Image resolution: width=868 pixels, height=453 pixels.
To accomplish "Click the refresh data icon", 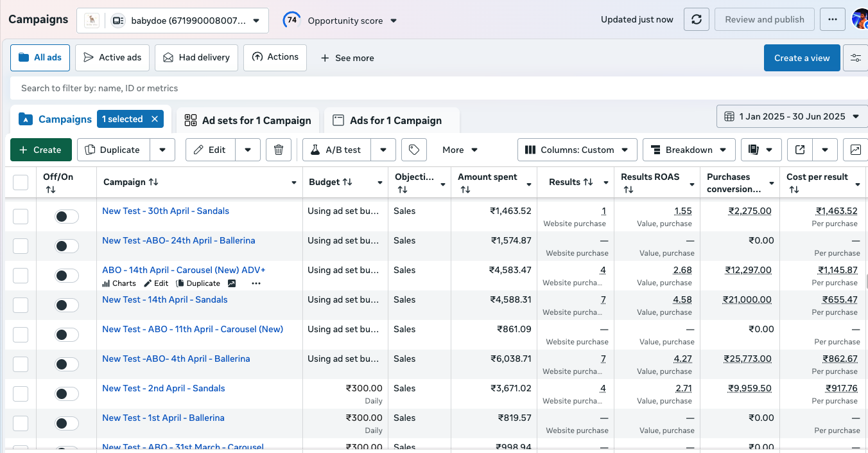I will pyautogui.click(x=697, y=20).
